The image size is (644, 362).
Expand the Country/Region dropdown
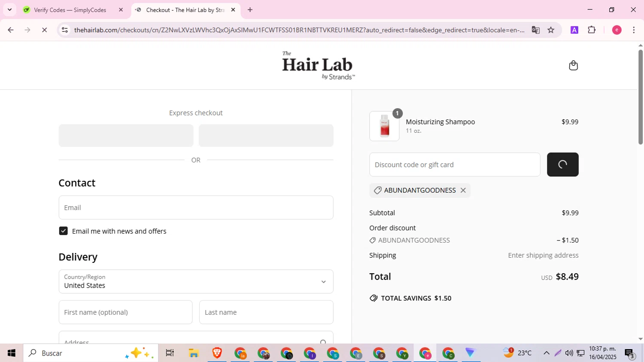coord(196,282)
